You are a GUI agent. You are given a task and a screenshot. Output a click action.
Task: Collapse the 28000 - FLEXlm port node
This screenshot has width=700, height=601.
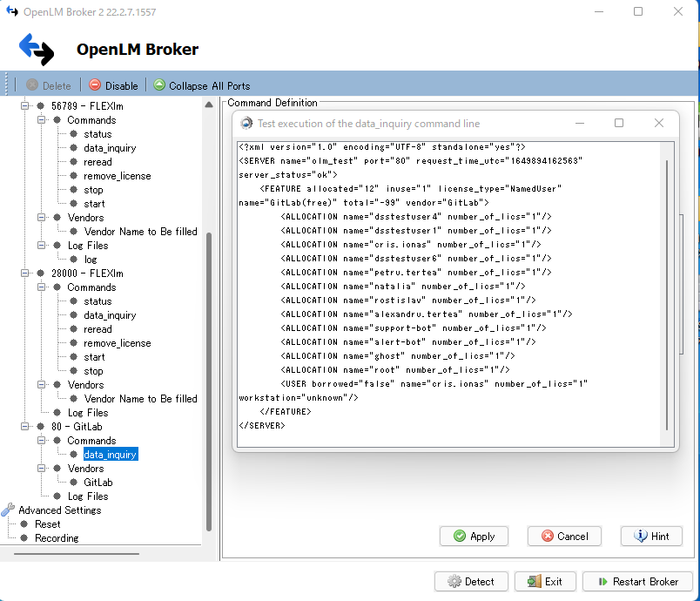tap(25, 273)
